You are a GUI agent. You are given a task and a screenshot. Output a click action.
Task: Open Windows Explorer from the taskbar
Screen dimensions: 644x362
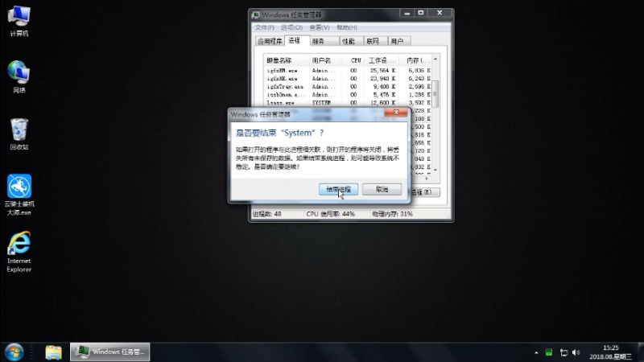coord(53,352)
